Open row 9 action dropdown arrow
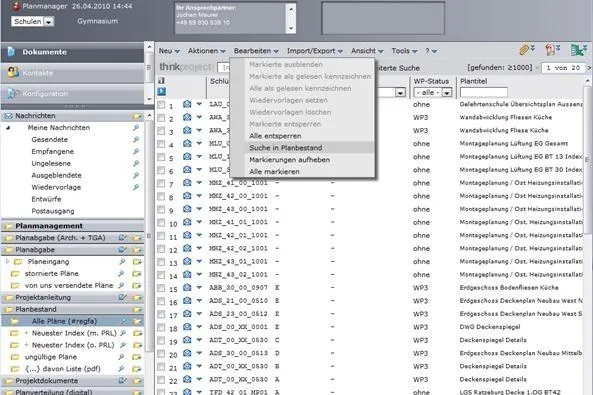Viewport: 593px width, 395px height. [199, 209]
